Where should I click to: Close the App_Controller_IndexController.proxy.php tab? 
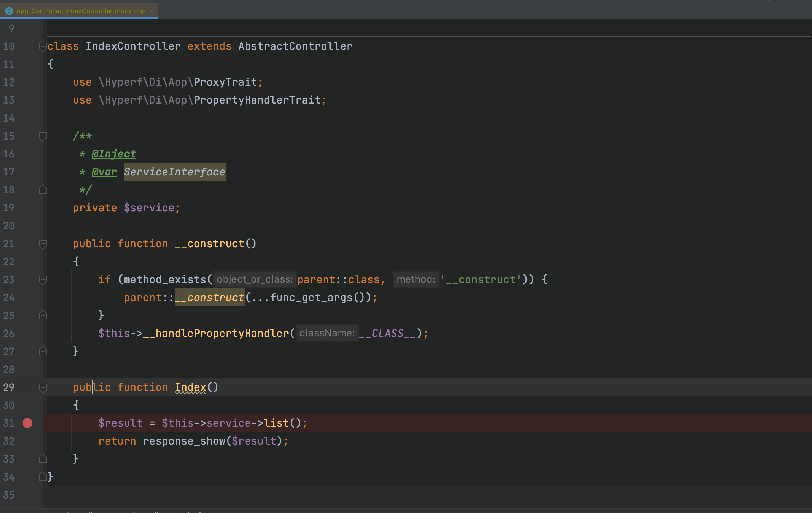152,11
